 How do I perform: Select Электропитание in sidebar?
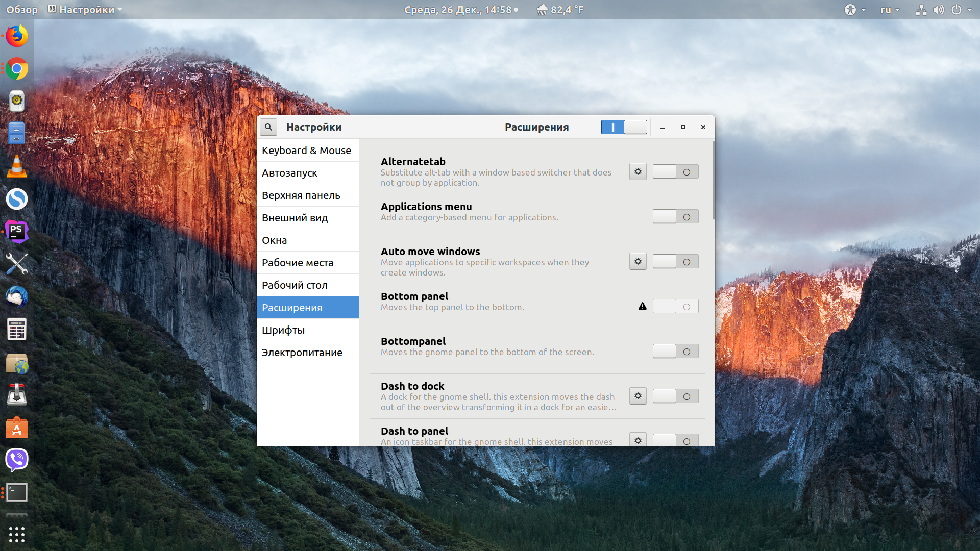pyautogui.click(x=308, y=353)
